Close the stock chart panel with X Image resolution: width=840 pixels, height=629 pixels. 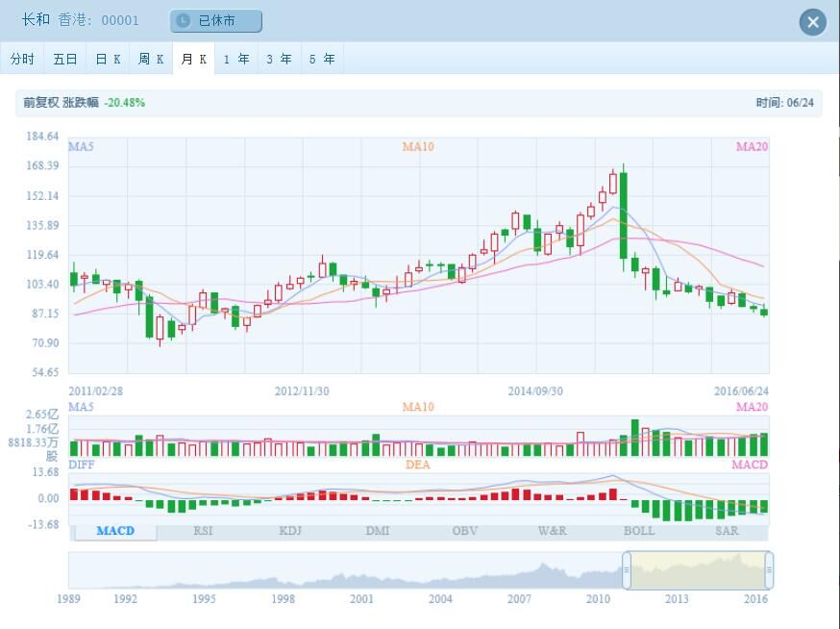(x=813, y=22)
